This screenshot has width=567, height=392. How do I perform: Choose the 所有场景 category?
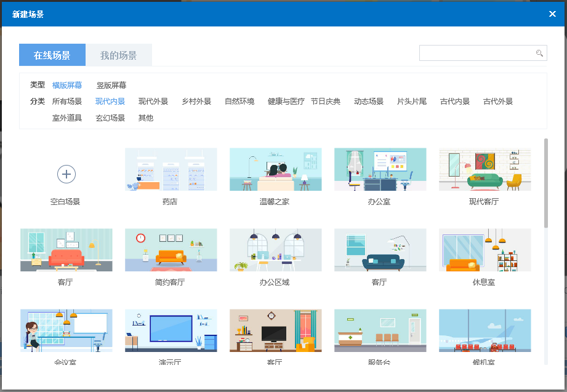tap(67, 102)
